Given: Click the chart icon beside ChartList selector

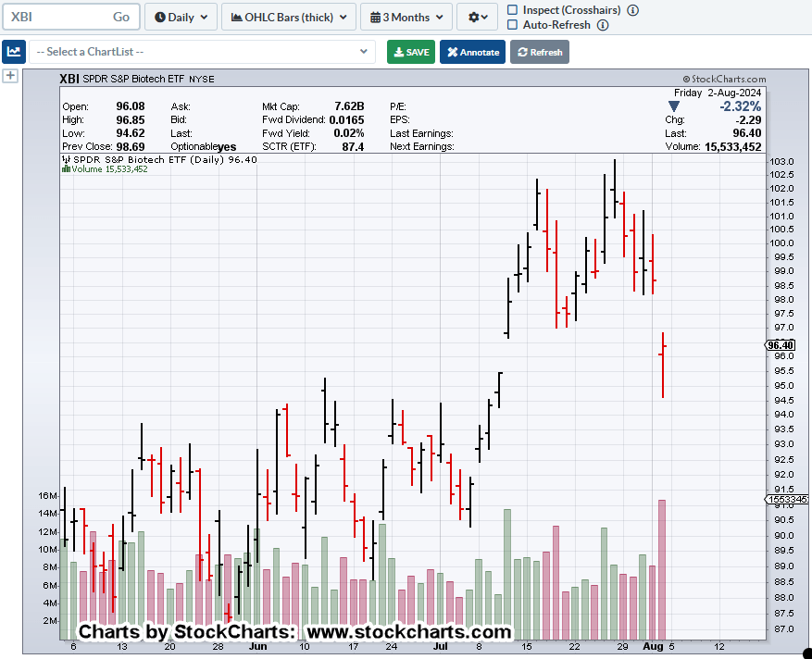Looking at the screenshot, I should (13, 52).
